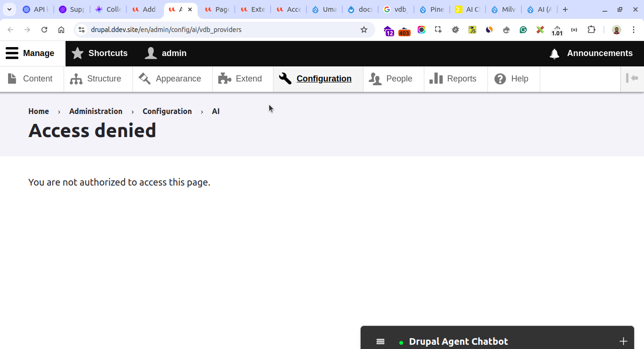Viewport: 644px width, 349px height.
Task: Click the Home breadcrumb link
Action: click(39, 111)
